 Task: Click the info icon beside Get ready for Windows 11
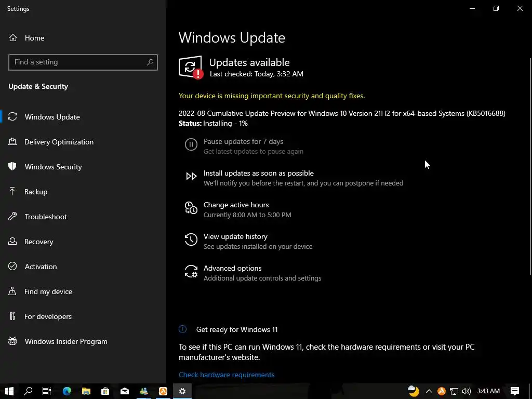[182, 329]
